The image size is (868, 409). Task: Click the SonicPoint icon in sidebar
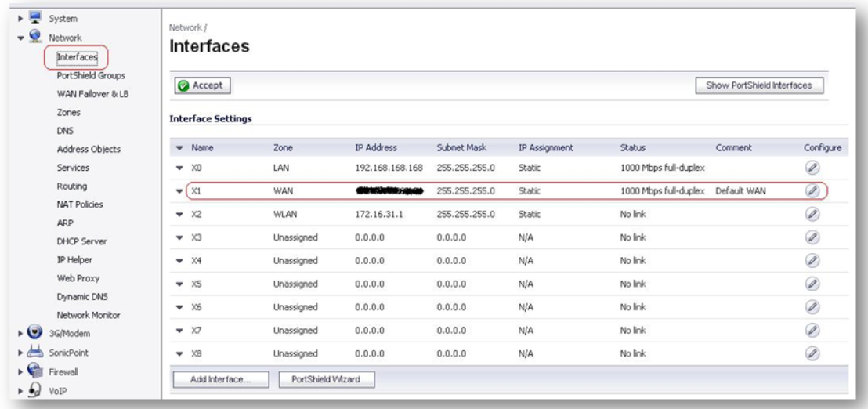pos(34,353)
